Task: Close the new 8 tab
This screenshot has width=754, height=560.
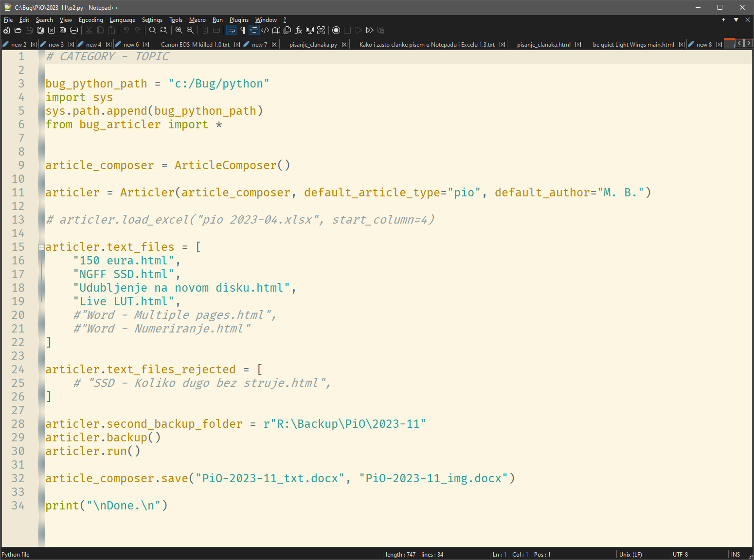Action: pyautogui.click(x=719, y=44)
